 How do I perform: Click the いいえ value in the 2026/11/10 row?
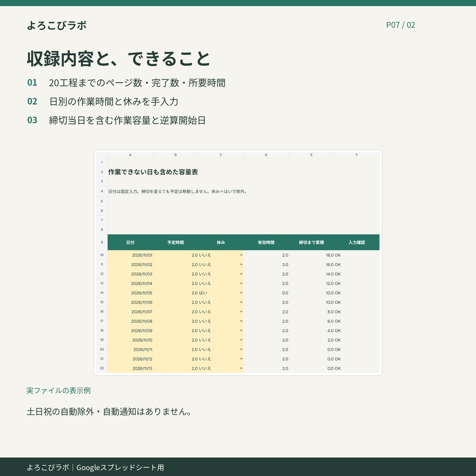point(205,340)
